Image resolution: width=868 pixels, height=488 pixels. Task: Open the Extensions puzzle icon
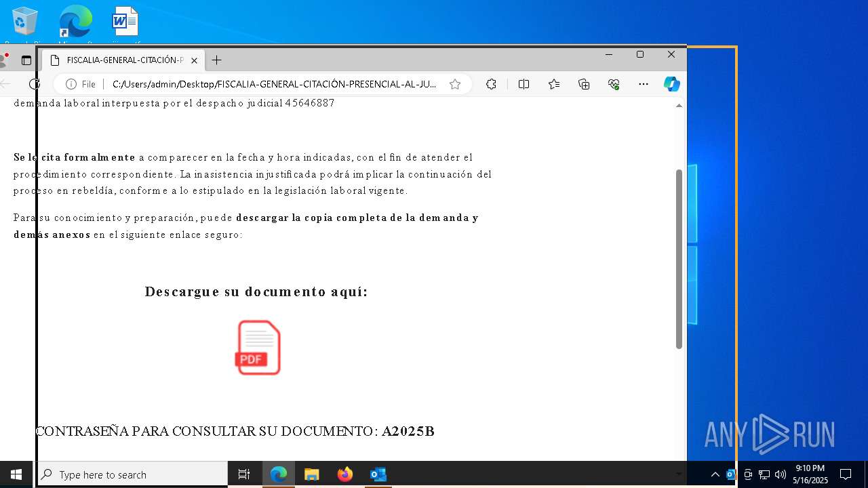(491, 84)
